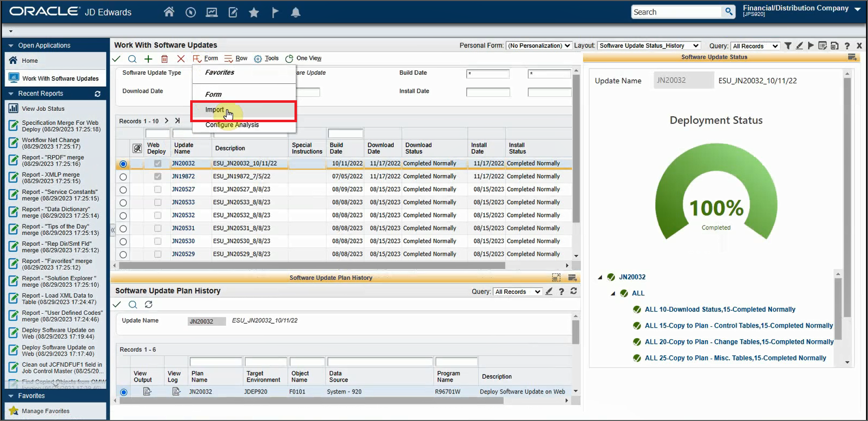
Task: Refresh the Recent Reports list
Action: tap(97, 94)
